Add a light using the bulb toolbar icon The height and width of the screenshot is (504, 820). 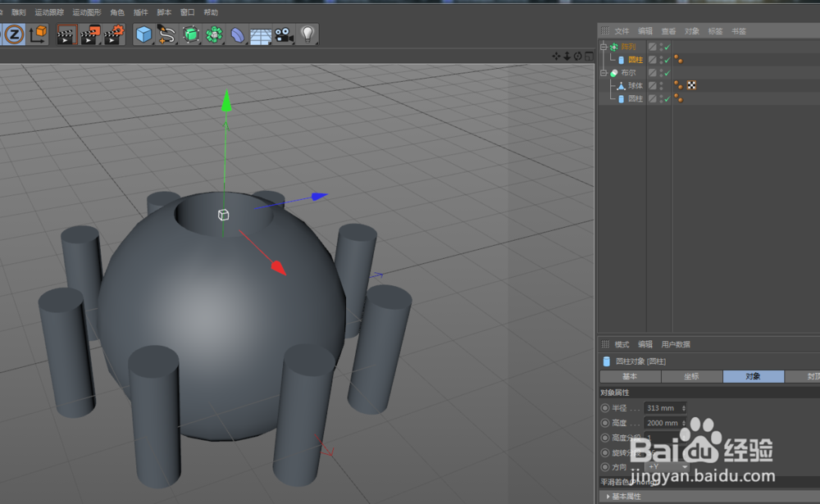(307, 34)
